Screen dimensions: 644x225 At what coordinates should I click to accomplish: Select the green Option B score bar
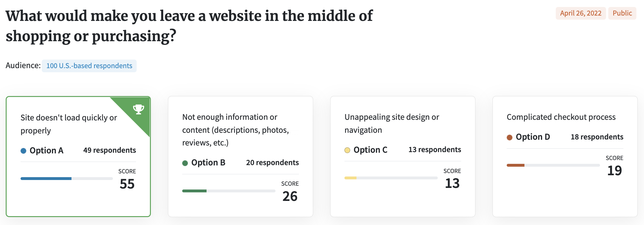click(x=229, y=191)
